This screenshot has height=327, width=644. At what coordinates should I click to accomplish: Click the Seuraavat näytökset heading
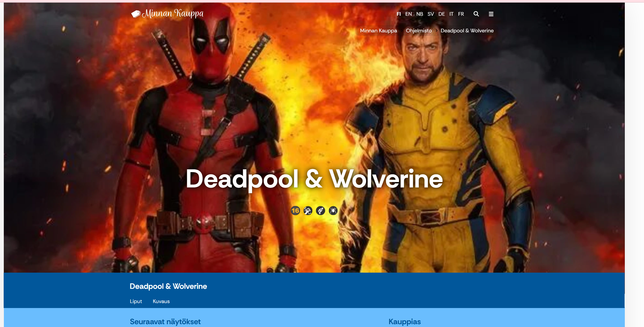(x=165, y=321)
